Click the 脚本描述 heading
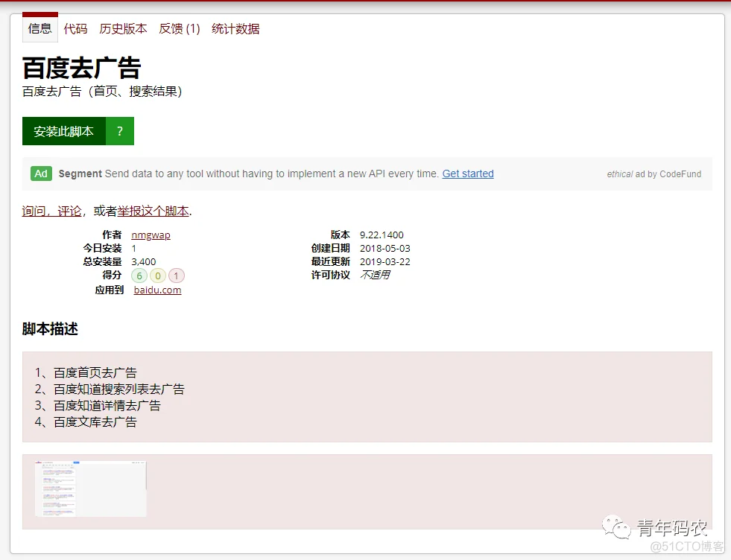 pyautogui.click(x=50, y=329)
